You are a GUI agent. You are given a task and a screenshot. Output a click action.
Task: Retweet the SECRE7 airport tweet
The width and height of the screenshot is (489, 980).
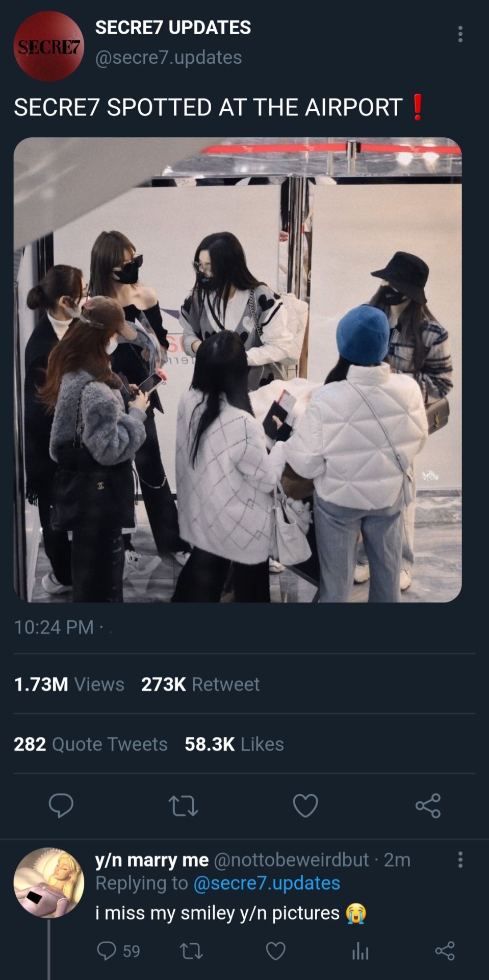click(x=183, y=805)
